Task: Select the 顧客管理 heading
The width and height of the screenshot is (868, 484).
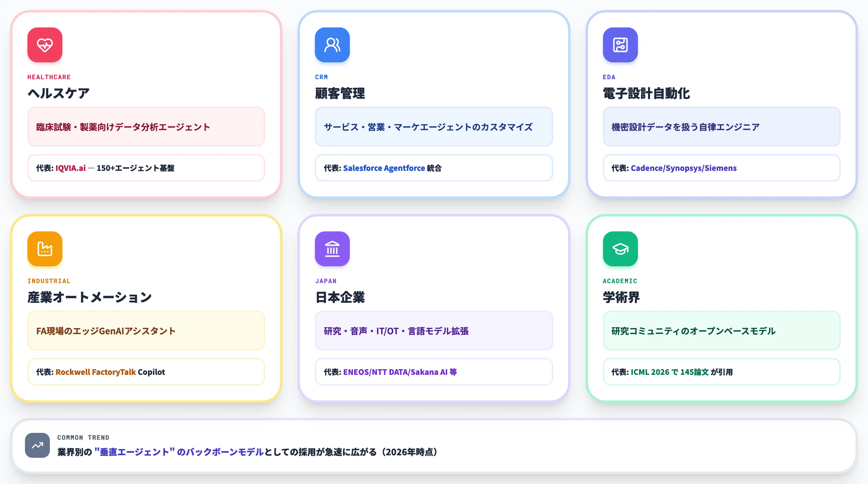Action: (340, 93)
